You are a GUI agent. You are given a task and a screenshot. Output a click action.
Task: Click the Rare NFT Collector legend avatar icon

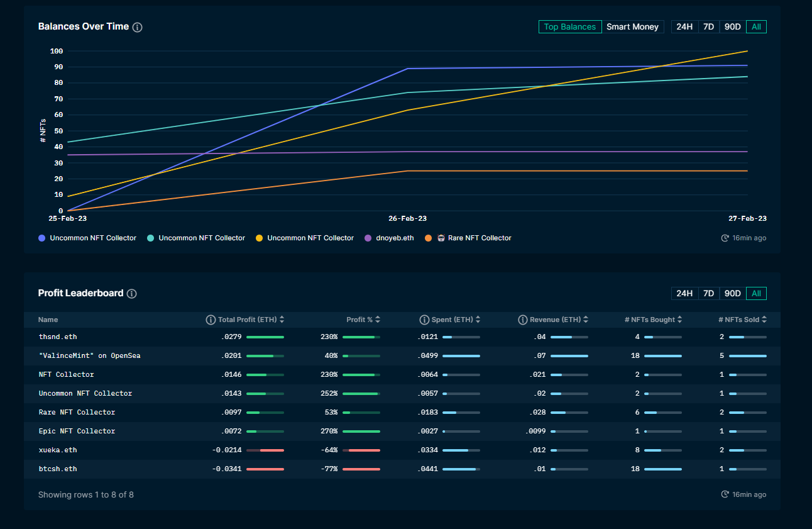tap(441, 238)
